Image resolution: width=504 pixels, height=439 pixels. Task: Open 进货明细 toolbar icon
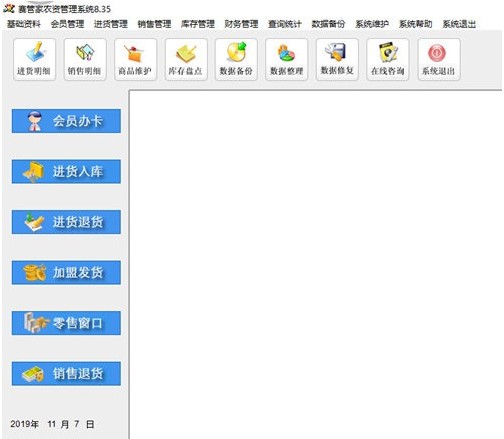point(34,59)
